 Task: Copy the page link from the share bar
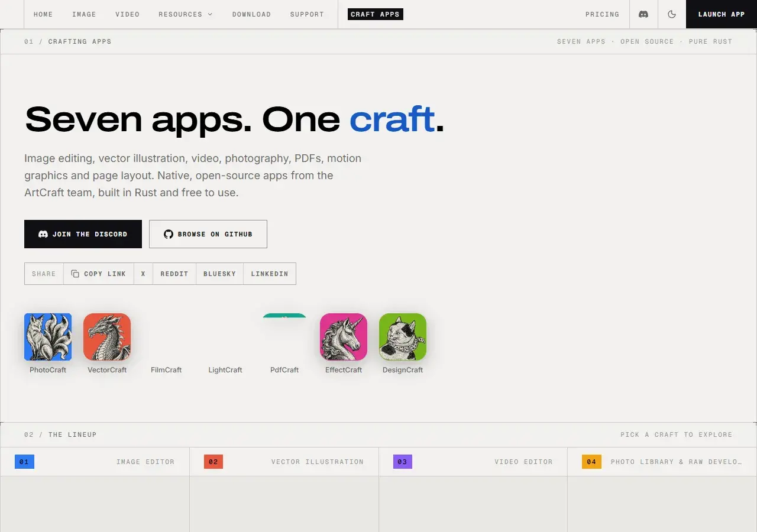(x=99, y=274)
